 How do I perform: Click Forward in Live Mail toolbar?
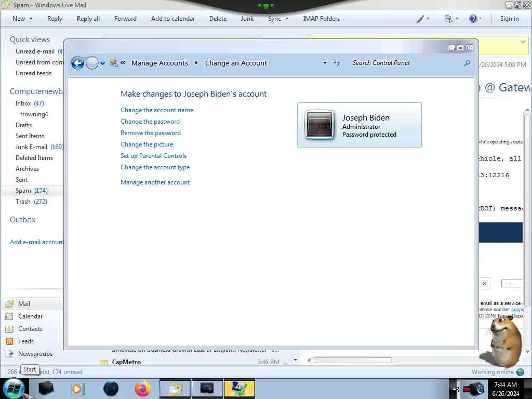[x=125, y=19]
